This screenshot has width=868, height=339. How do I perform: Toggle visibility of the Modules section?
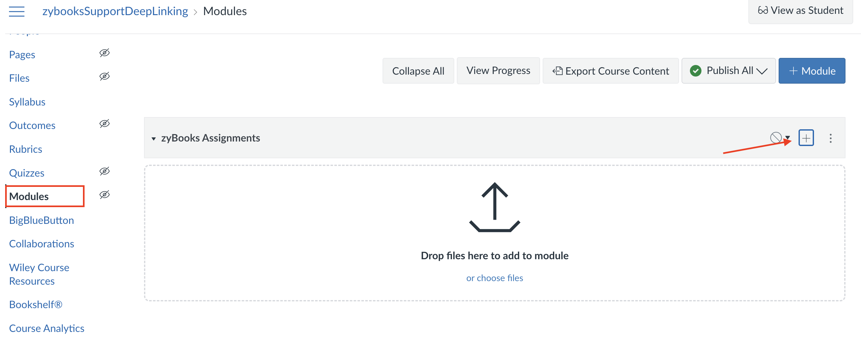click(104, 195)
